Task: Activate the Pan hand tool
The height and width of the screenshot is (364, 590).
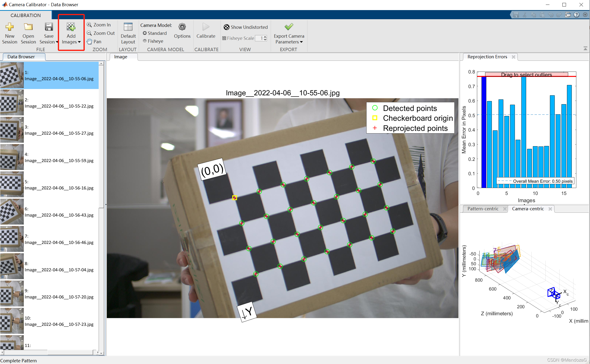Action: pyautogui.click(x=94, y=42)
